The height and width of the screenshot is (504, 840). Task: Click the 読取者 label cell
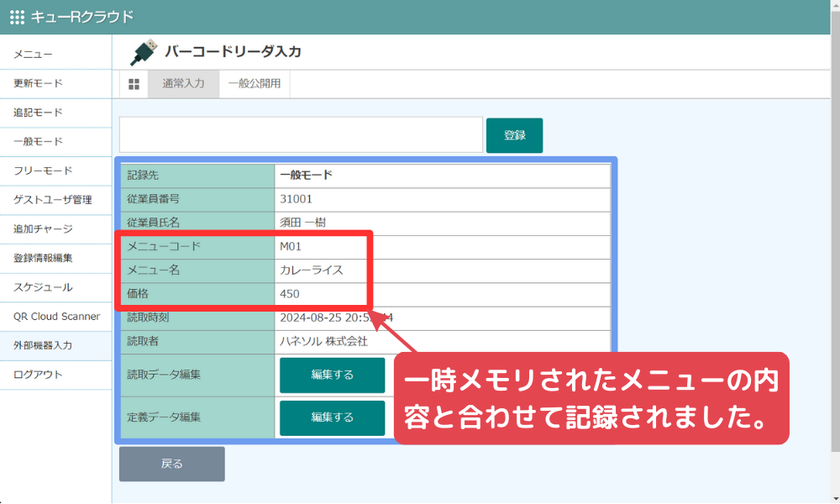click(x=197, y=342)
